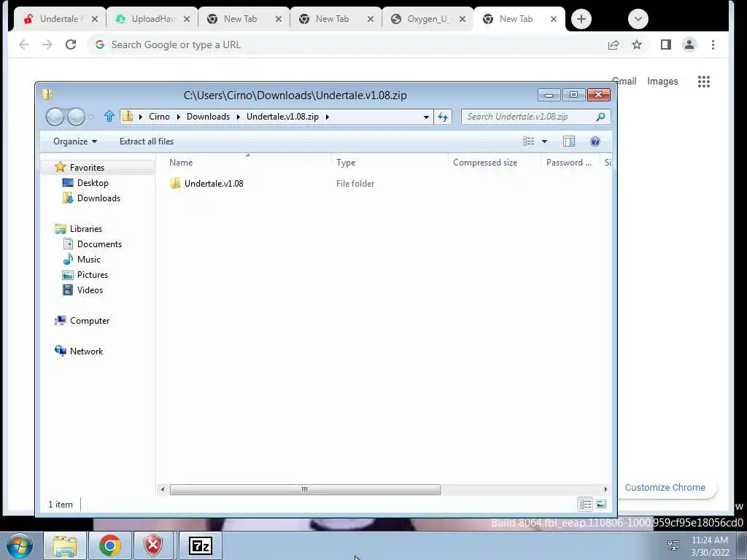Open Windows Explorer from the taskbar
Screen dimensions: 747x560
coord(65,545)
